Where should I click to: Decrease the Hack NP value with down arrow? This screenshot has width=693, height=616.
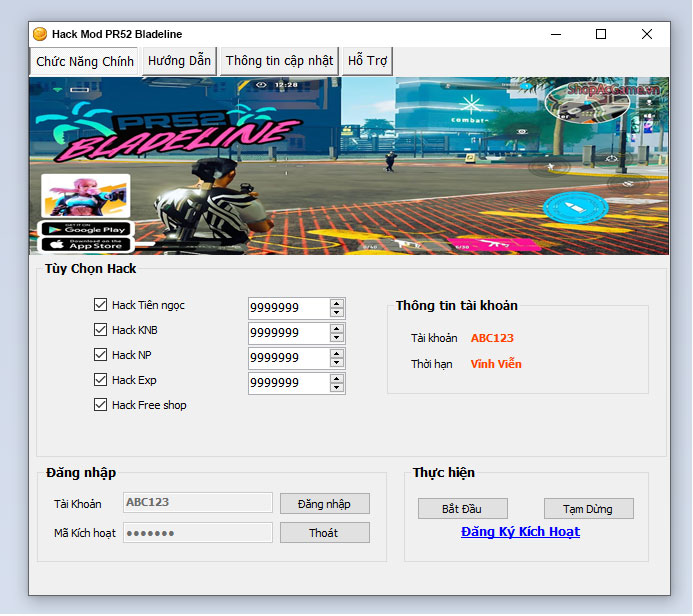click(x=337, y=363)
